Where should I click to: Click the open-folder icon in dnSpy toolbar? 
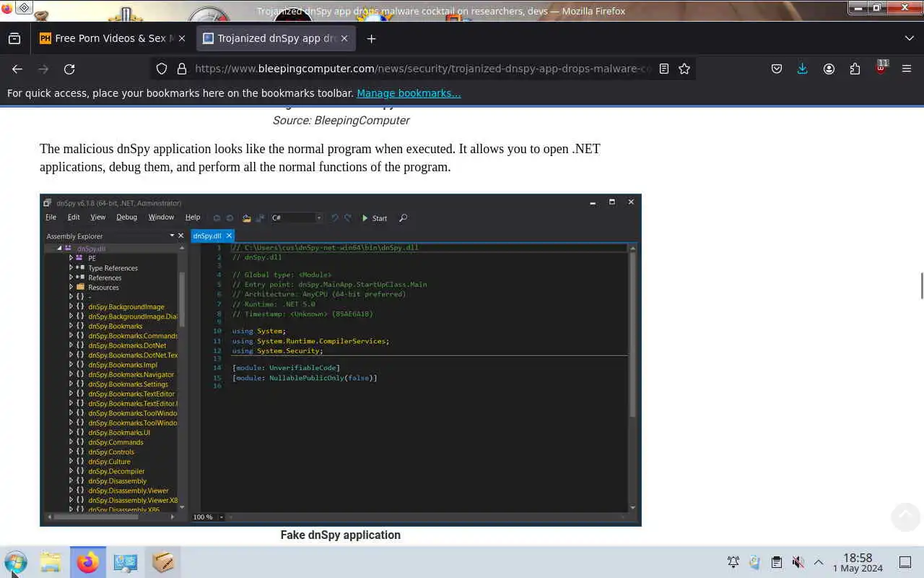pos(246,218)
